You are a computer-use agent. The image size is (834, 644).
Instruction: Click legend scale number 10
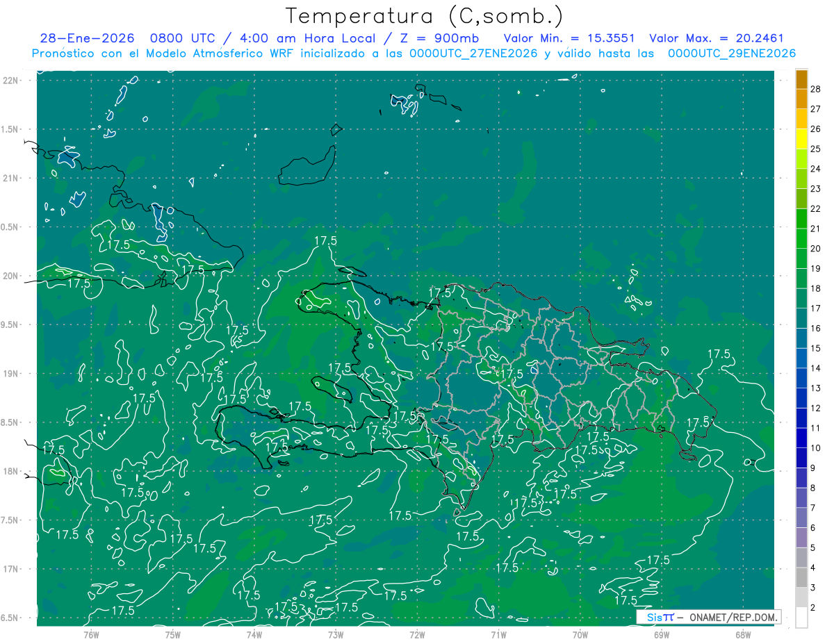click(816, 448)
